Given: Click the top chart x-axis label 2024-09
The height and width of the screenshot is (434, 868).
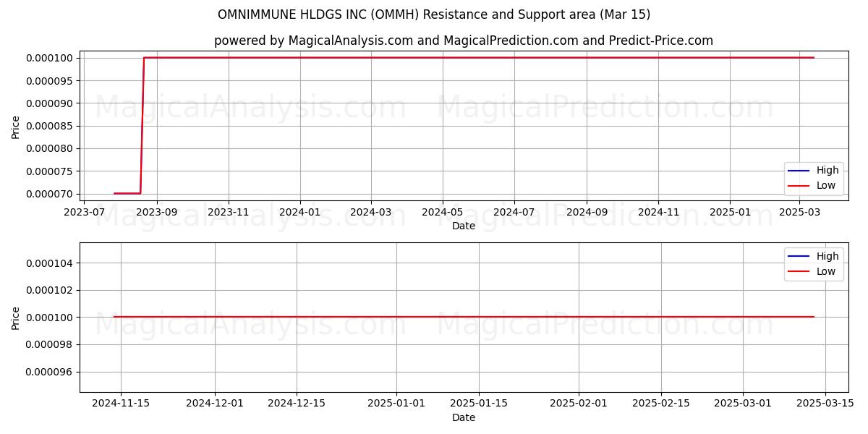Looking at the screenshot, I should click(587, 212).
